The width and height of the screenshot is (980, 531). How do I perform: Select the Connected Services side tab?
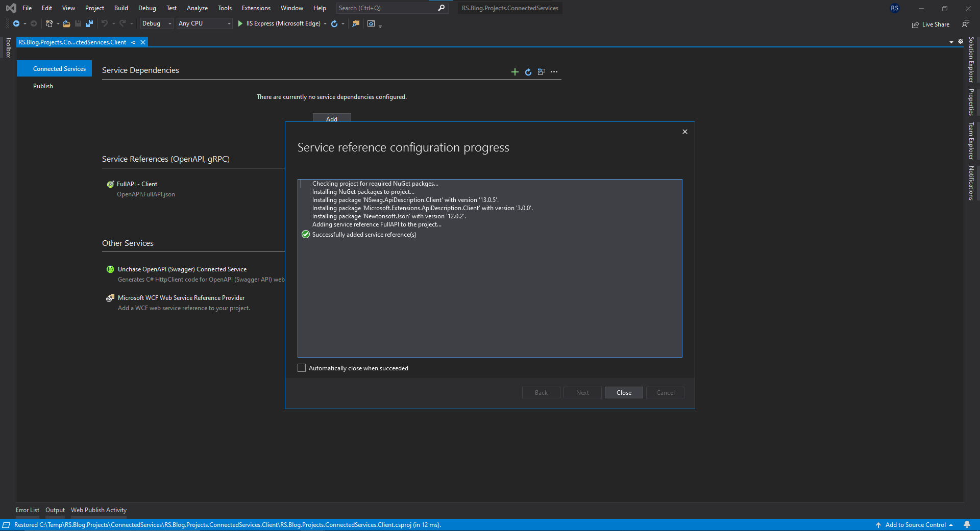[54, 69]
